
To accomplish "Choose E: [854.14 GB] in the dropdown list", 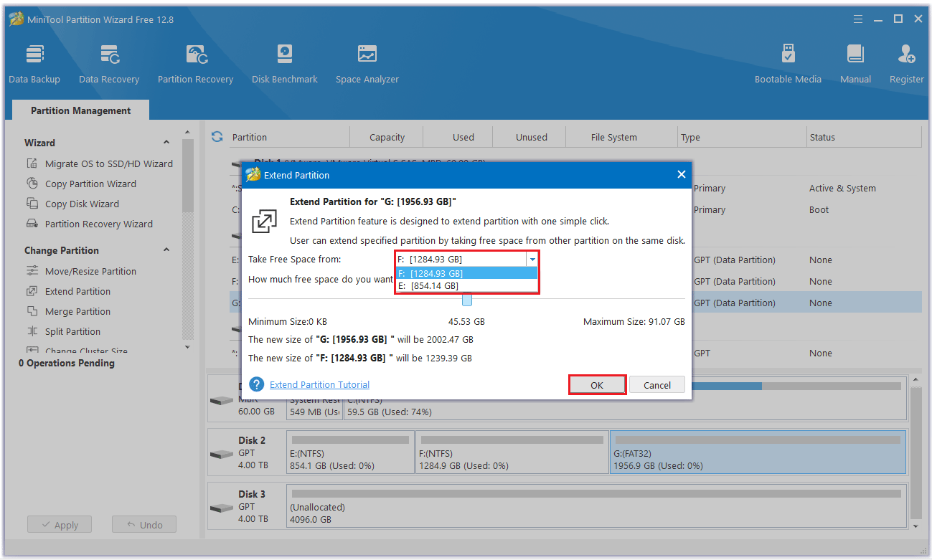I will (x=466, y=285).
